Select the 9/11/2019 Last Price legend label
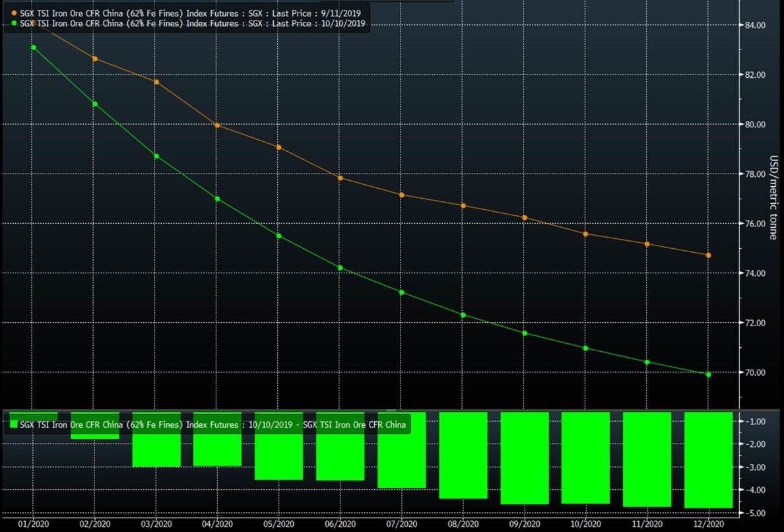This screenshot has width=784, height=532. click(191, 13)
